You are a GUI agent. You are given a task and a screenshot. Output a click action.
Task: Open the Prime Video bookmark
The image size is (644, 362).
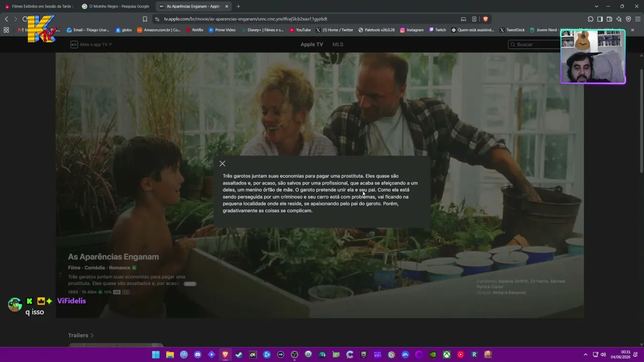point(222,30)
